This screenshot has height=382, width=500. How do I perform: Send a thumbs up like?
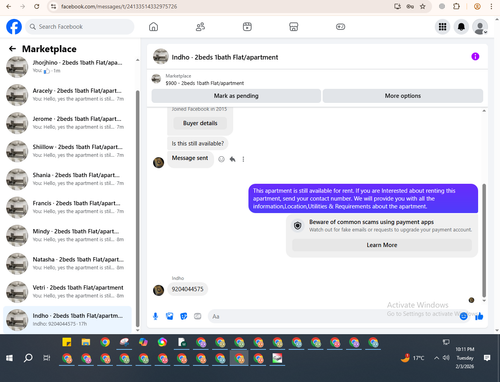479,316
